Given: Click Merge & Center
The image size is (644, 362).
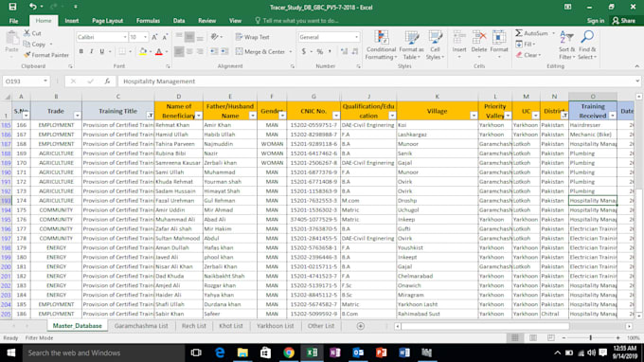Looking at the screenshot, I should point(260,52).
